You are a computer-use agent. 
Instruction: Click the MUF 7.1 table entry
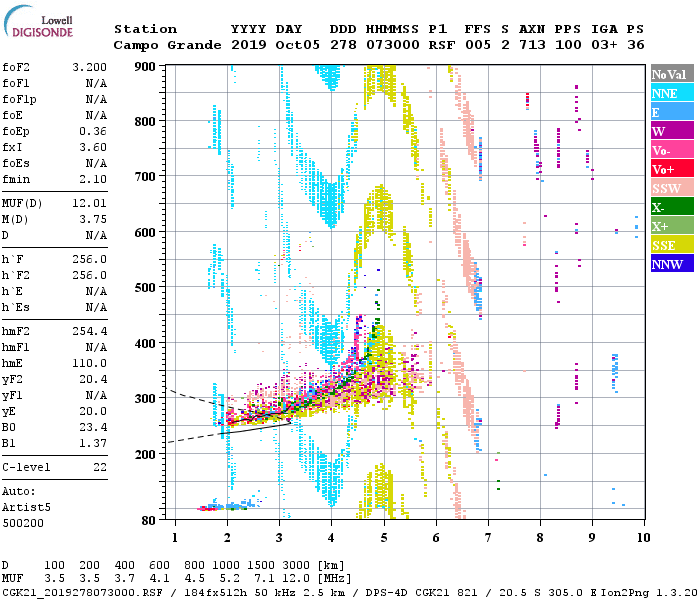point(265,579)
